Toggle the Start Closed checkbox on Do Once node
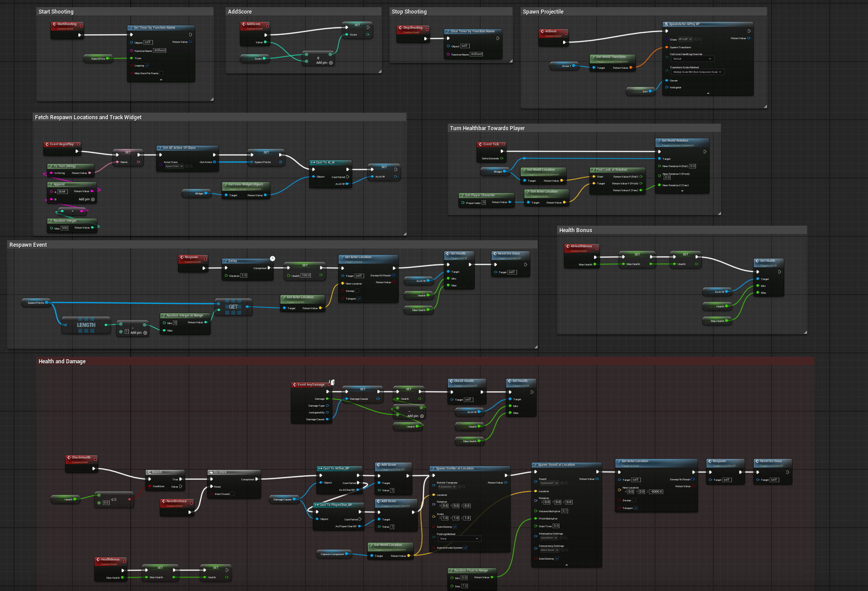This screenshot has height=591, width=868. [x=233, y=494]
